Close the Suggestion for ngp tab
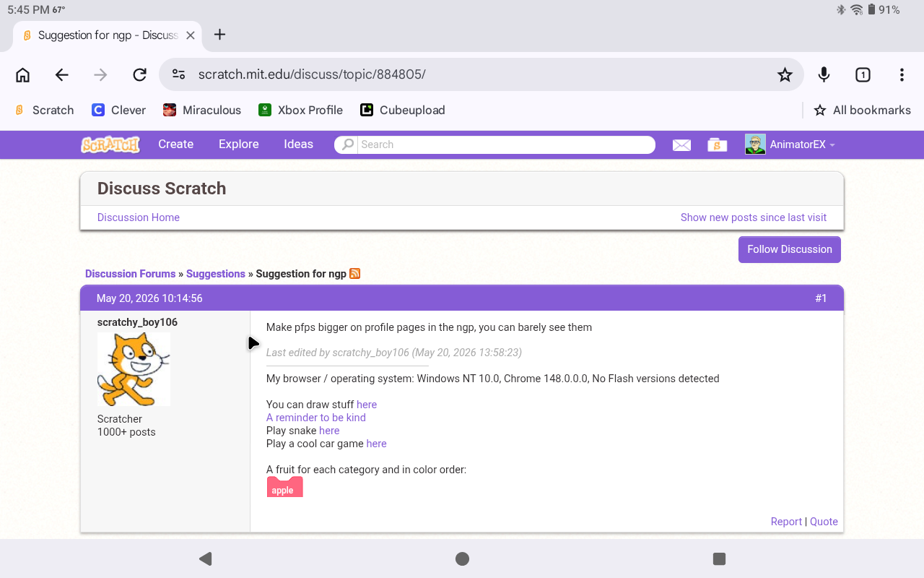The height and width of the screenshot is (578, 924). 191,35
